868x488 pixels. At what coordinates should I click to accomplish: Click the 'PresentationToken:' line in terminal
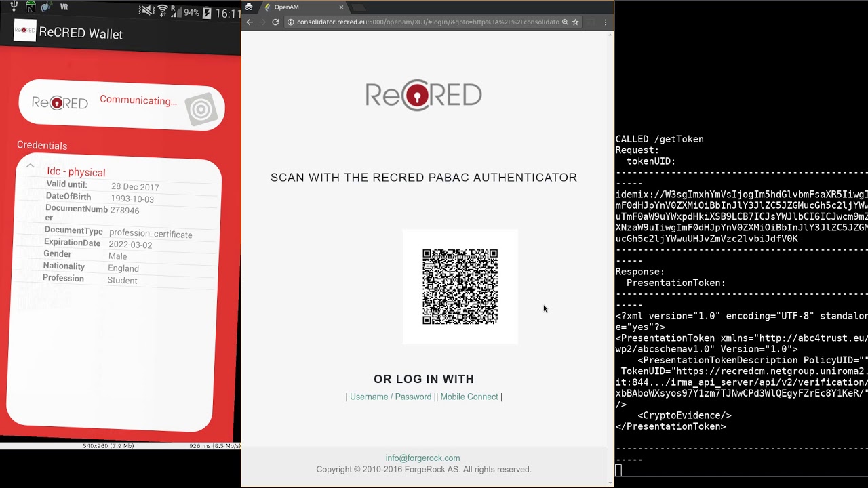point(676,283)
